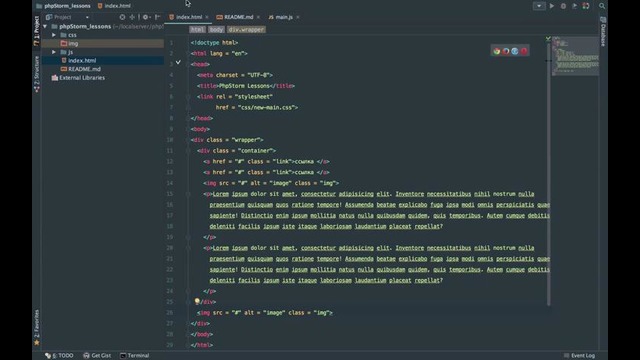
Task: Click checkmark gutter icon on line 3
Action: [178, 62]
